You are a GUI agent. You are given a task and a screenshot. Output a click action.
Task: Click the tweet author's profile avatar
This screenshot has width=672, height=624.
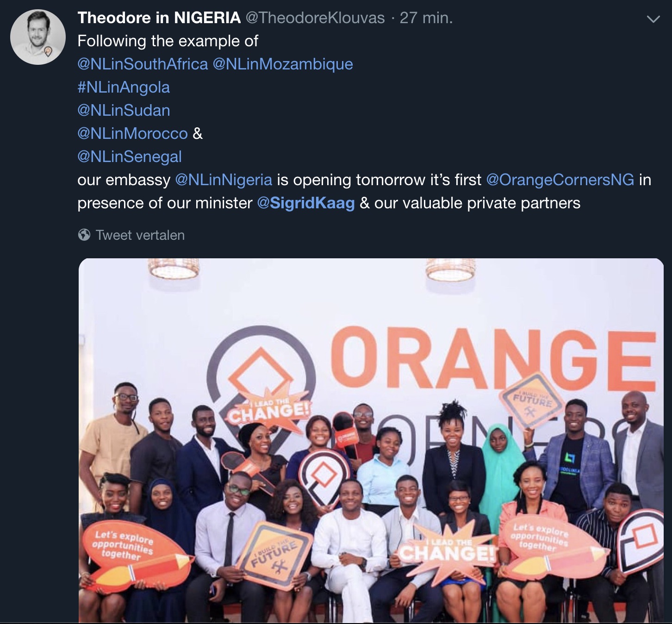pos(38,37)
